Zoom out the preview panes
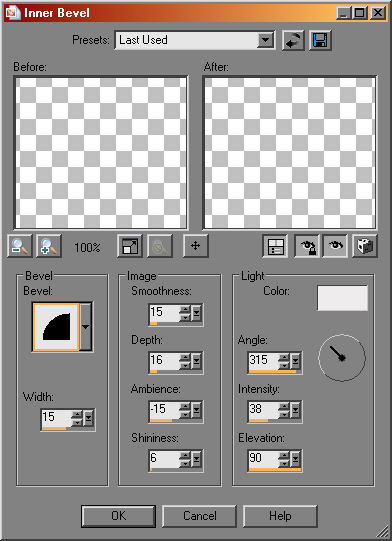392x541 pixels. pos(20,246)
